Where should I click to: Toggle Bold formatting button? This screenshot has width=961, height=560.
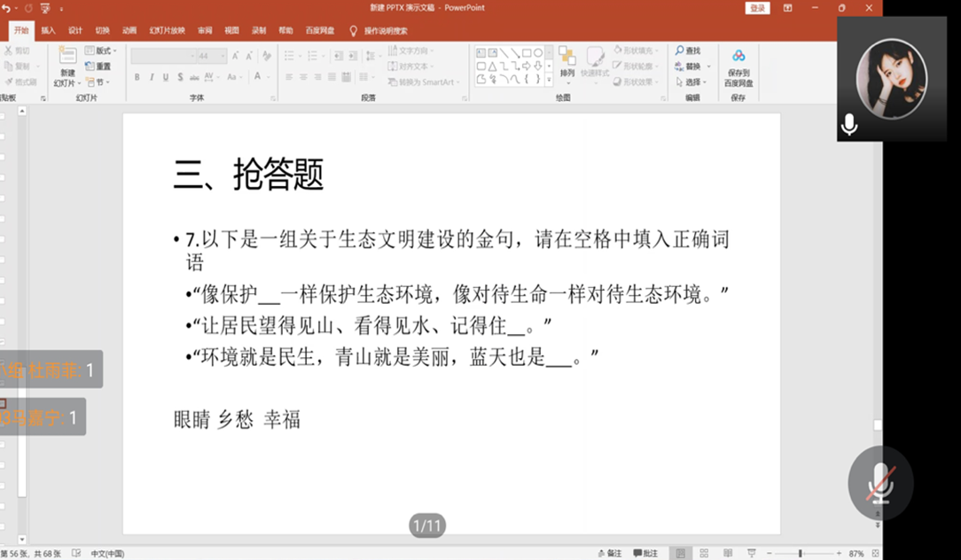(x=137, y=78)
